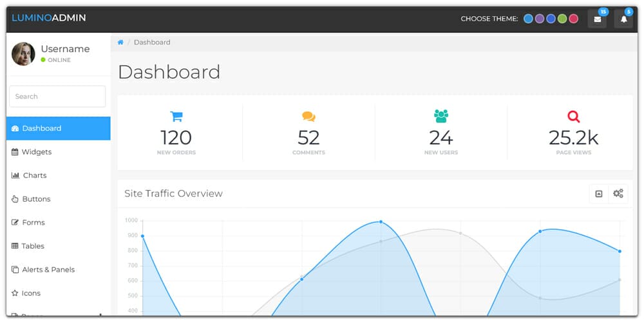This screenshot has height=322, width=644.
Task: Click the Username label in the sidebar
Action: pyautogui.click(x=65, y=49)
